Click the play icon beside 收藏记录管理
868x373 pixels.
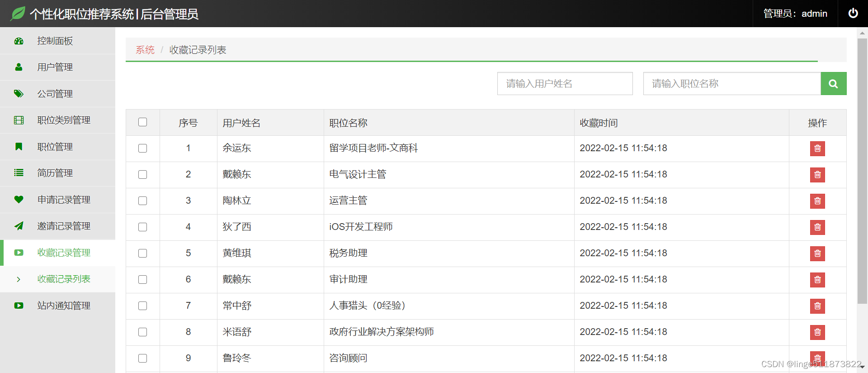coord(19,253)
